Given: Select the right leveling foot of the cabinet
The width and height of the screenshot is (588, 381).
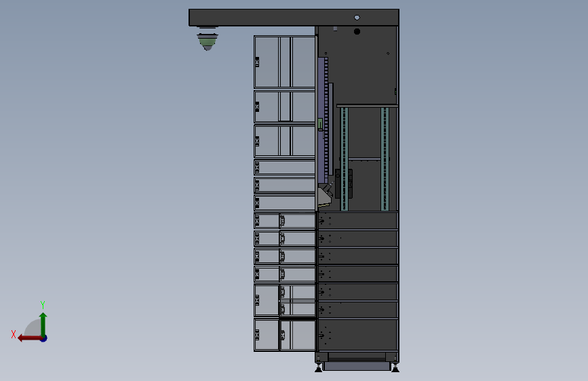Looking at the screenshot, I should pos(395,367).
